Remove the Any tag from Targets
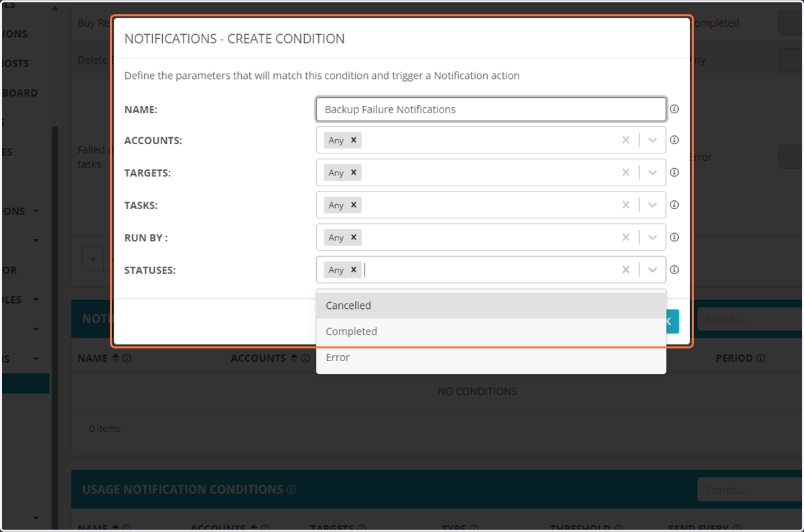This screenshot has height=532, width=804. coord(354,172)
